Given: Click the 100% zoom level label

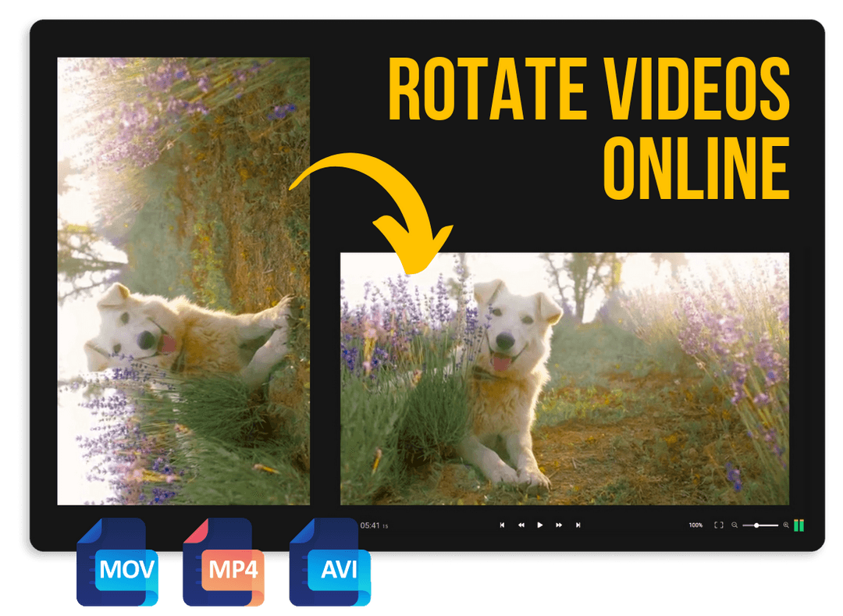Looking at the screenshot, I should point(695,525).
